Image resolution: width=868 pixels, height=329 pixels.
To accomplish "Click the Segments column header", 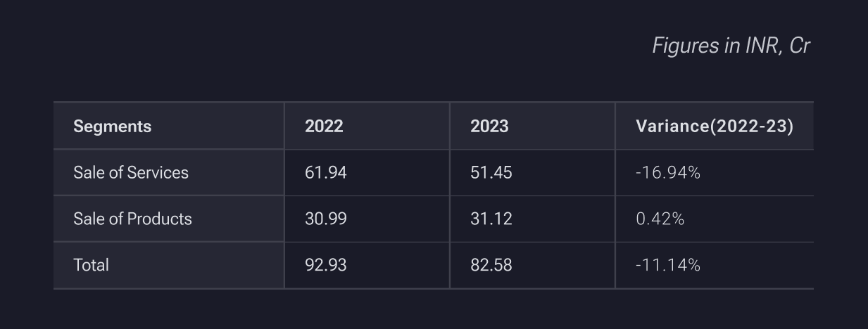I will pyautogui.click(x=113, y=127).
